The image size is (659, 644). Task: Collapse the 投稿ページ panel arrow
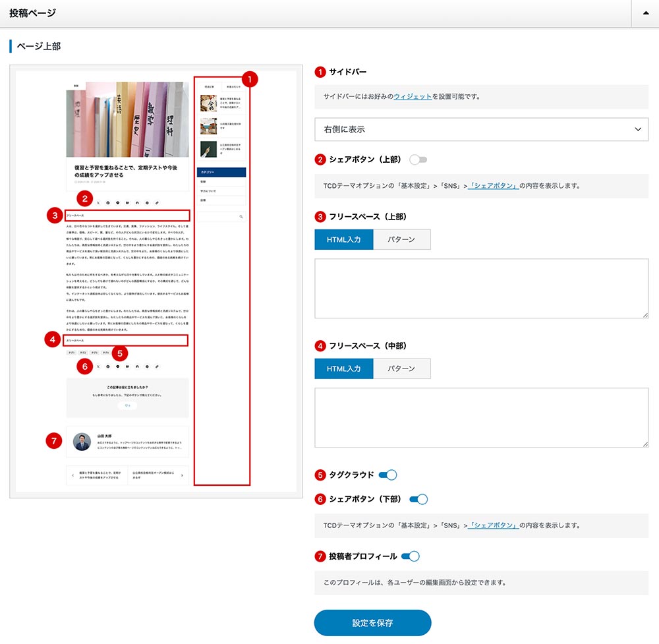(x=645, y=14)
